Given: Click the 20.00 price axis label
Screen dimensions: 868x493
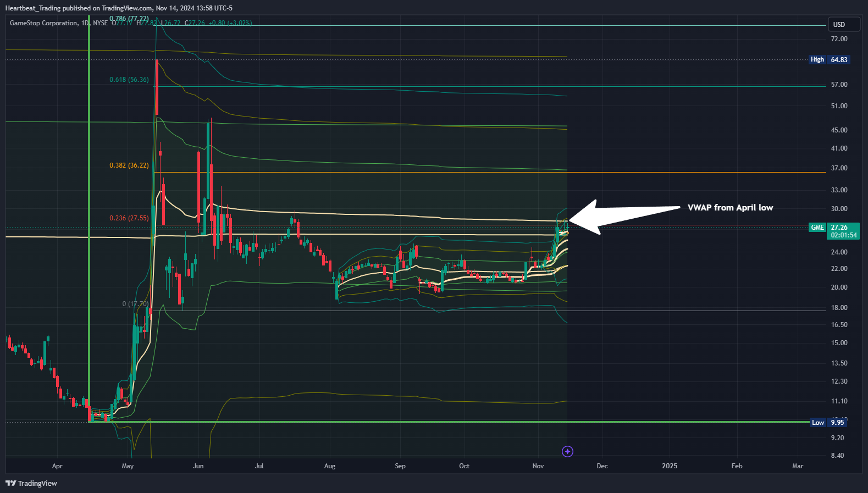Looking at the screenshot, I should tap(839, 287).
